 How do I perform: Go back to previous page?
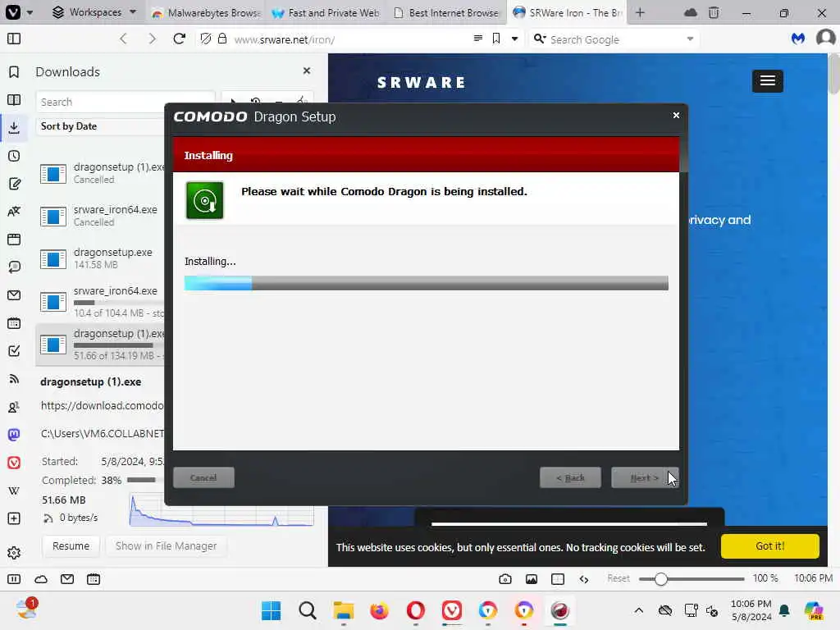tap(123, 39)
